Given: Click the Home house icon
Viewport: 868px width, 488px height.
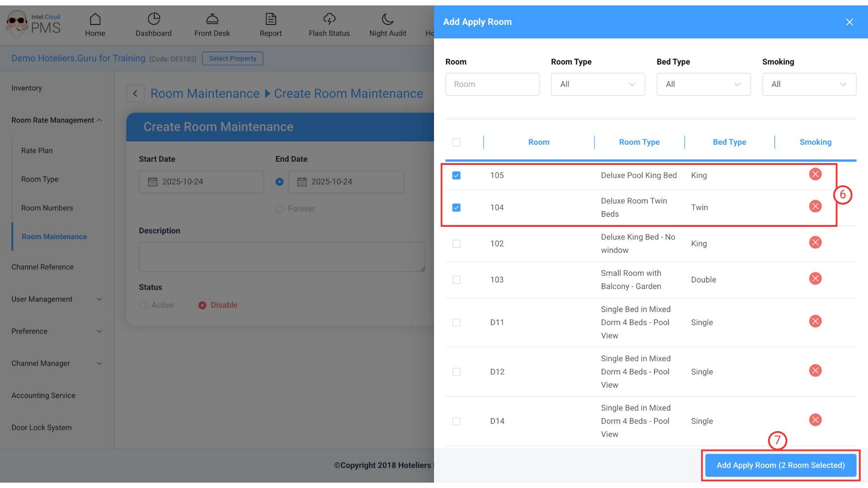Looking at the screenshot, I should 95,19.
